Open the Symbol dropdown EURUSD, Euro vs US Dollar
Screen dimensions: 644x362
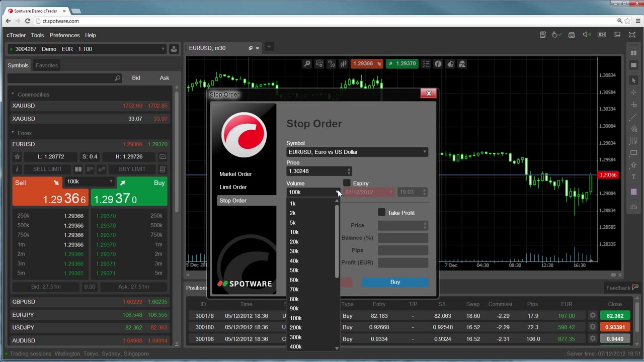pyautogui.click(x=357, y=152)
